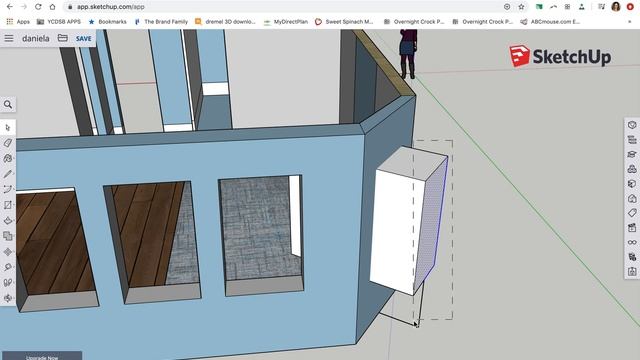Open the Soften Edges panel icon
The image size is (640, 360).
tap(632, 257)
